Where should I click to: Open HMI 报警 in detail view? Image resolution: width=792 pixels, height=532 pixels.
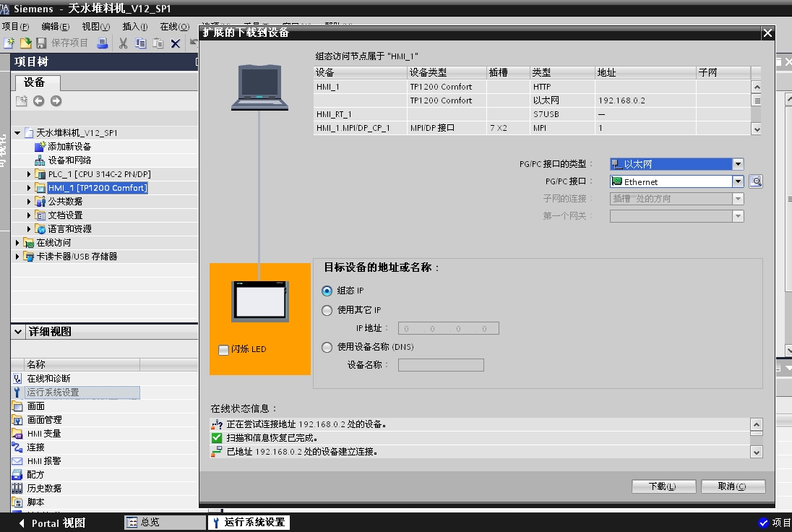pos(44,460)
